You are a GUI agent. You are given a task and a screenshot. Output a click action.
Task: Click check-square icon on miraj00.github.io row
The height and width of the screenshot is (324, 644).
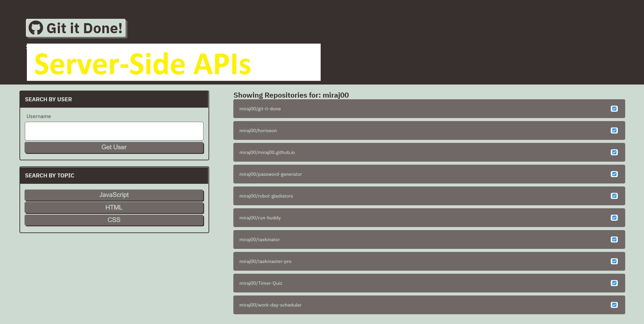tap(614, 152)
